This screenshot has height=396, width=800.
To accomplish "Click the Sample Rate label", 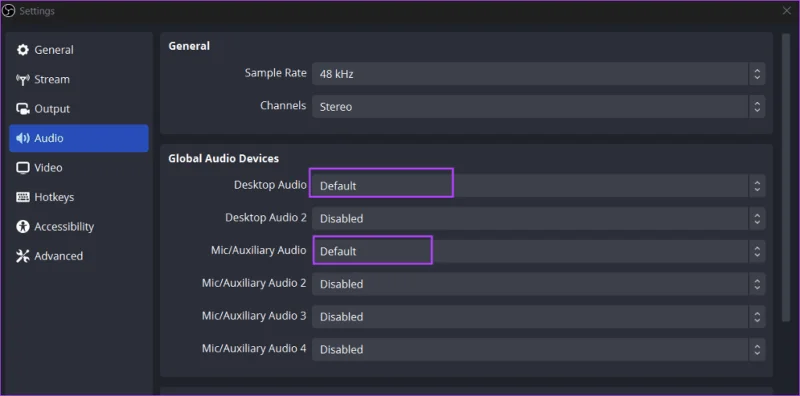I will tap(276, 73).
